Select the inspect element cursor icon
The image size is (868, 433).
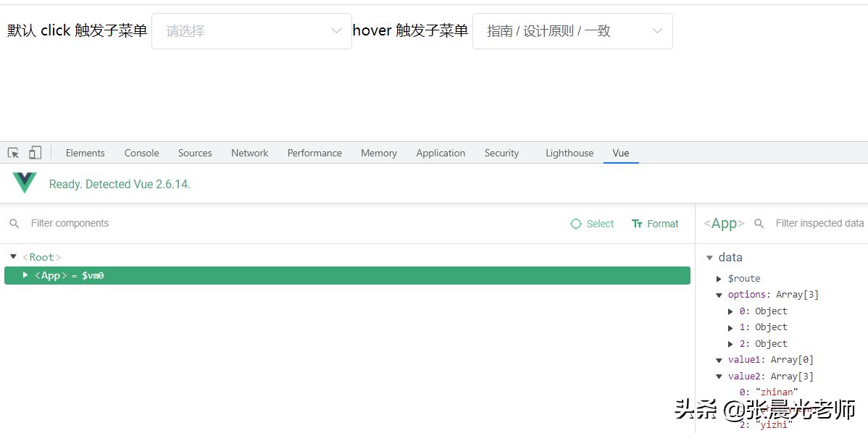pos(12,152)
